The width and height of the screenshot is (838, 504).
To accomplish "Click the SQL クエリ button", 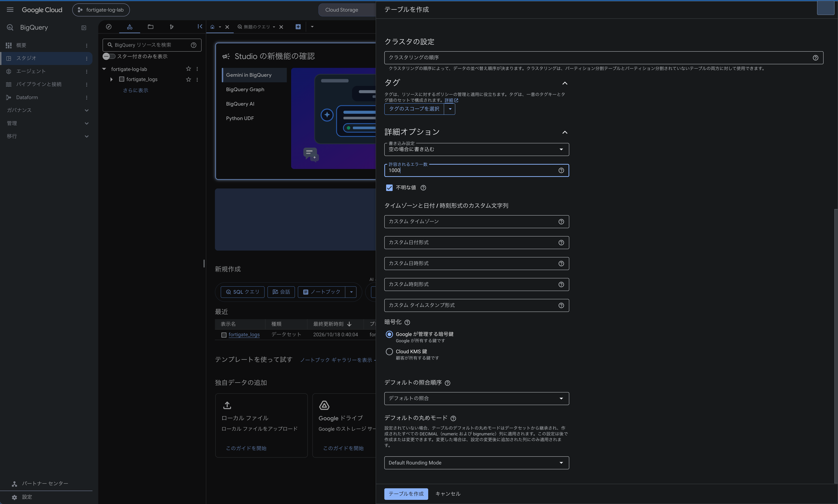I will (242, 292).
